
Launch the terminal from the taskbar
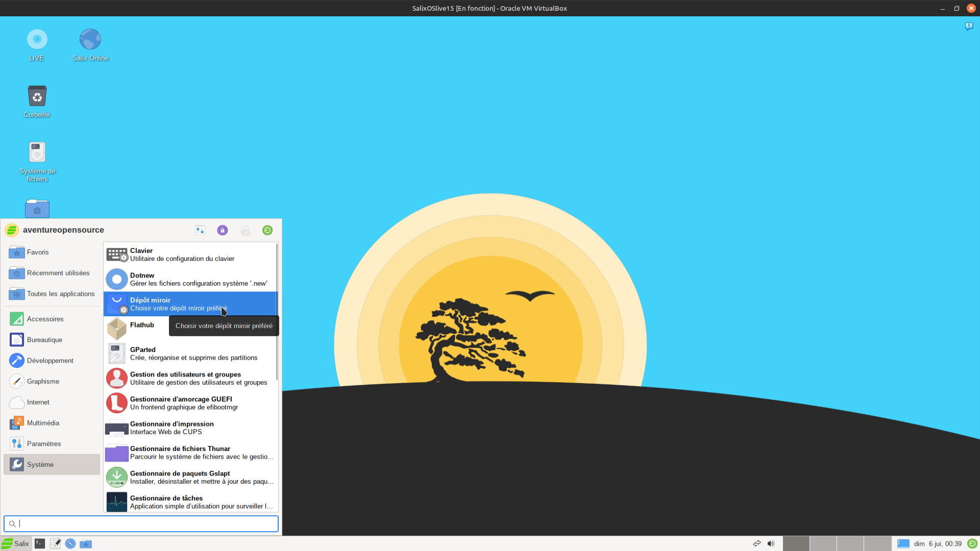click(x=40, y=544)
